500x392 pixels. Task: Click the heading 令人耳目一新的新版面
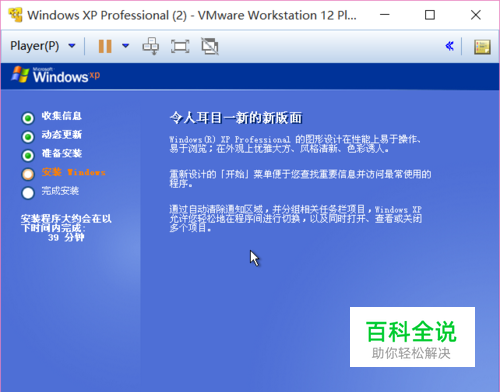(x=236, y=118)
